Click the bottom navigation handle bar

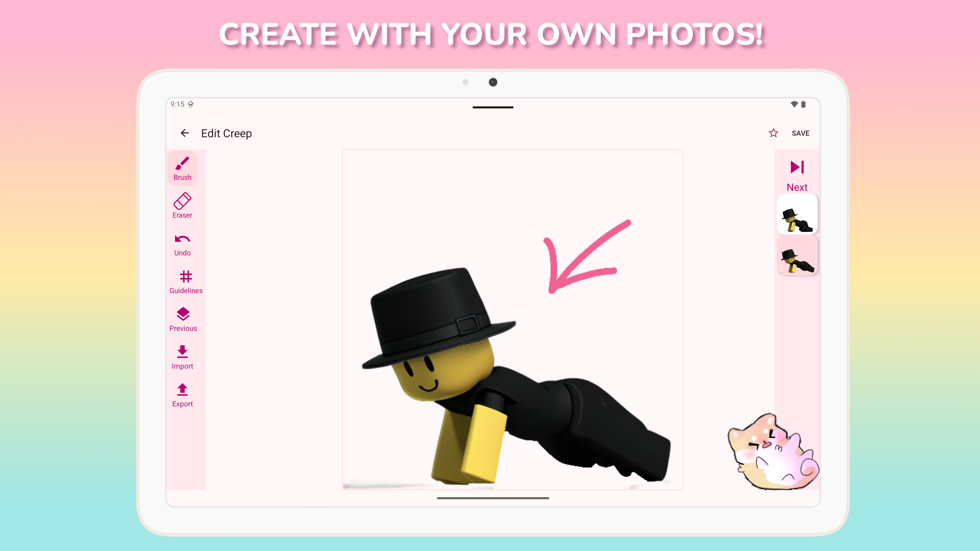pyautogui.click(x=493, y=498)
